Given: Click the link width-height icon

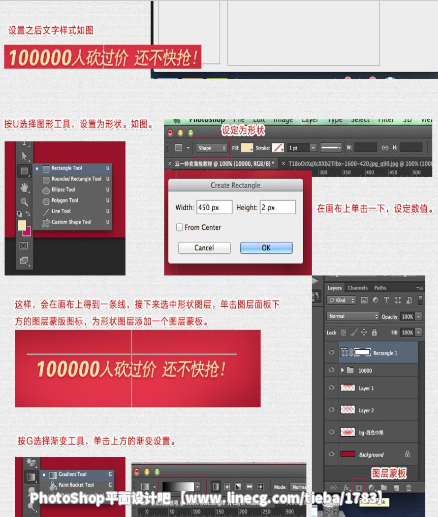Looking at the screenshot, I should [x=385, y=147].
